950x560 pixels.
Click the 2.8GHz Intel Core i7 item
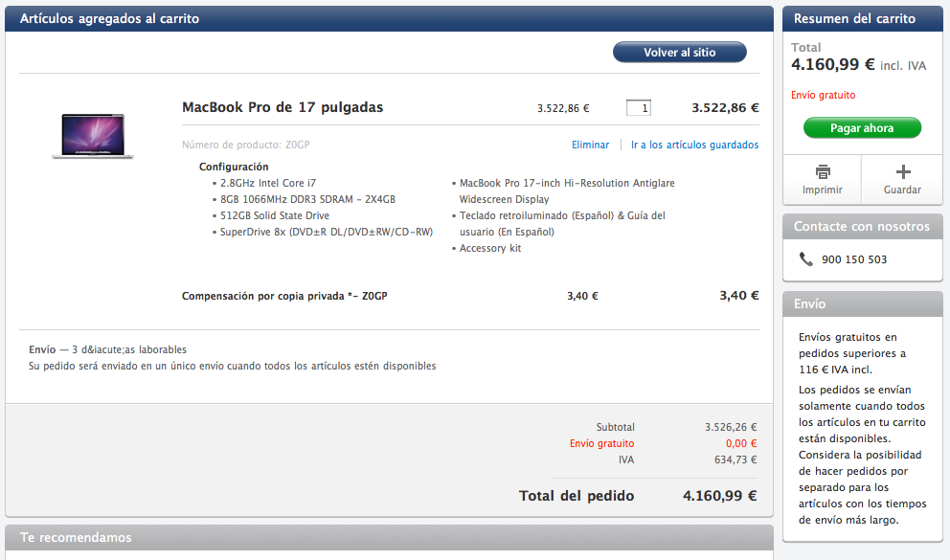268,183
